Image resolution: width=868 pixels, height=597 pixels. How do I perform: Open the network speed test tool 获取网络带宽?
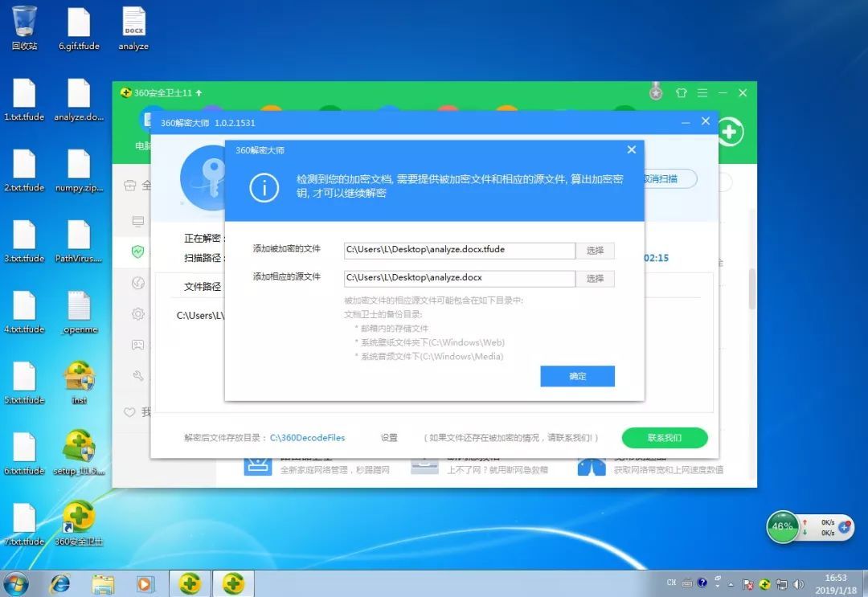(649, 464)
